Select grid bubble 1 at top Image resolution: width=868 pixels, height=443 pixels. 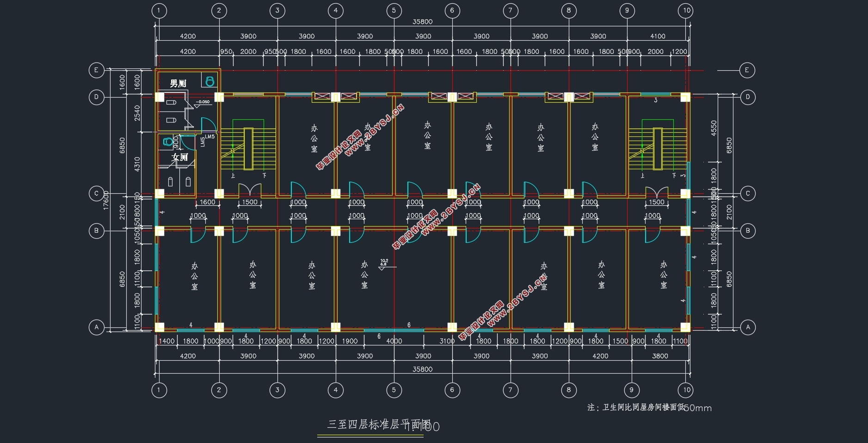click(159, 10)
